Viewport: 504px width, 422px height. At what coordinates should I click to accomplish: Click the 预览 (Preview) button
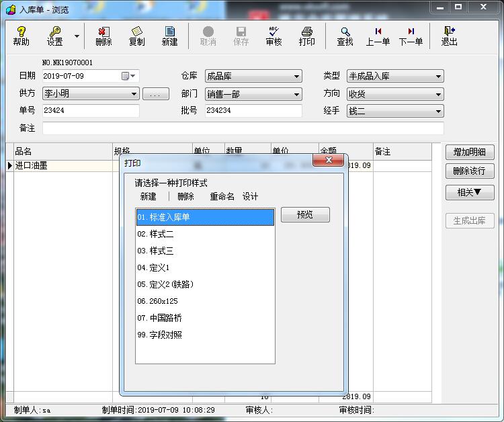click(305, 215)
